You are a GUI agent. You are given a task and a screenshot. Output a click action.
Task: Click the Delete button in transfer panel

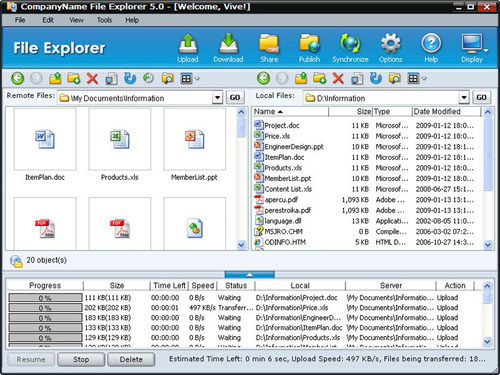(x=131, y=359)
